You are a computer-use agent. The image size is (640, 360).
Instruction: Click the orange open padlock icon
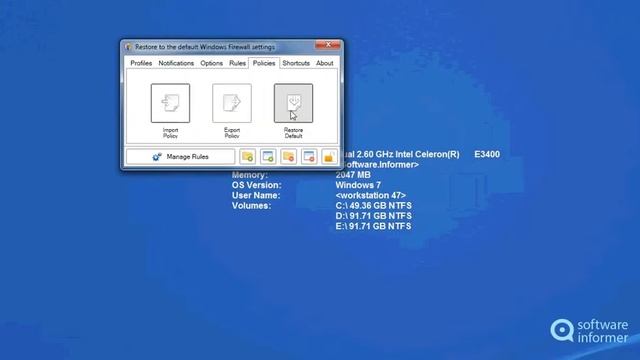pos(329,157)
